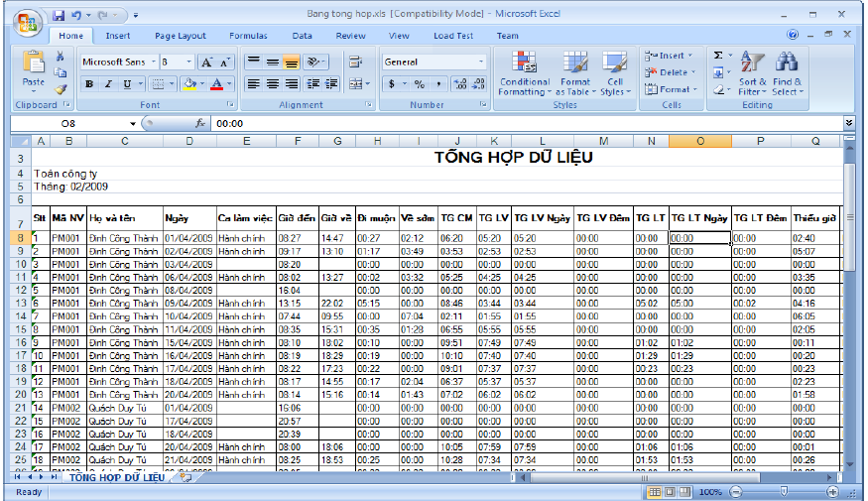This screenshot has height=501, width=868.
Task: Select the TỔNG HỢP DỮ LIỆU sheet tab
Action: pyautogui.click(x=116, y=477)
